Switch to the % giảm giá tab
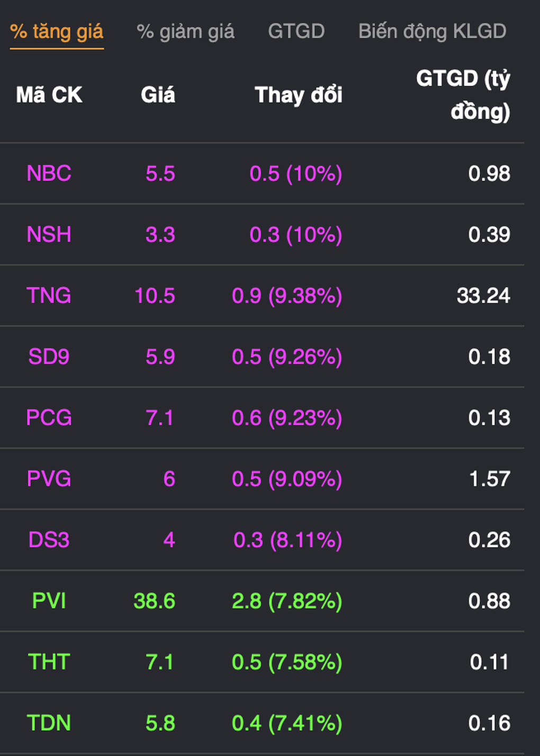 coord(185,32)
